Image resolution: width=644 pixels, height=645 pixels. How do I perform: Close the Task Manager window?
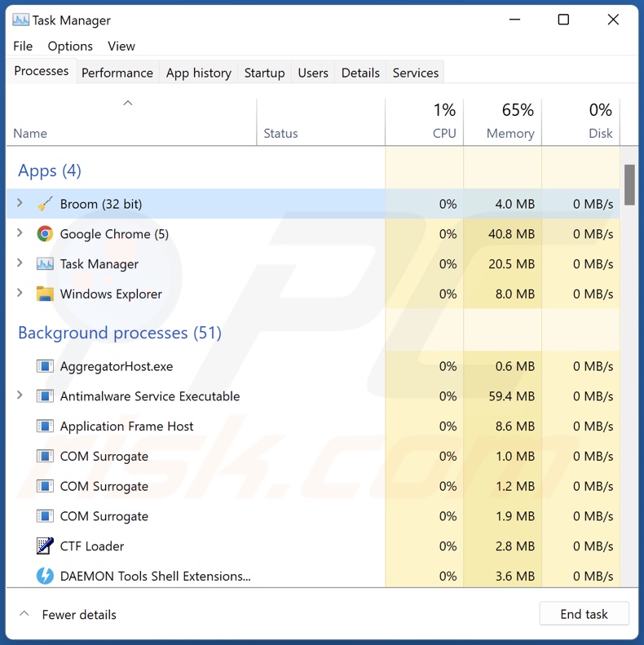click(x=613, y=20)
